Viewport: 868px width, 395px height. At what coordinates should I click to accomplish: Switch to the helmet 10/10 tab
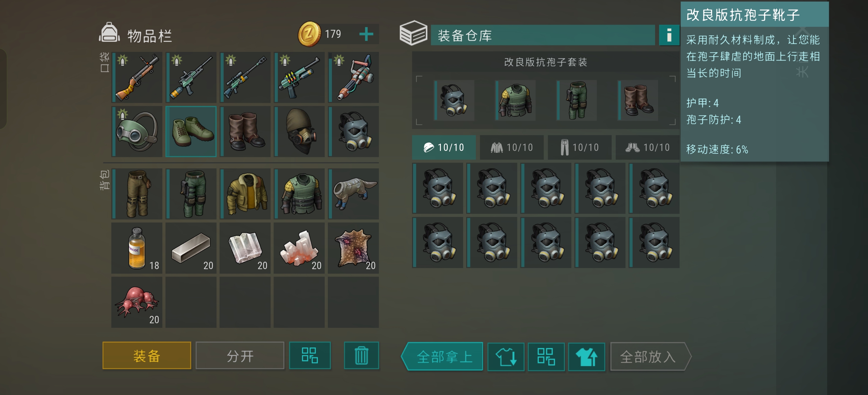click(x=444, y=147)
